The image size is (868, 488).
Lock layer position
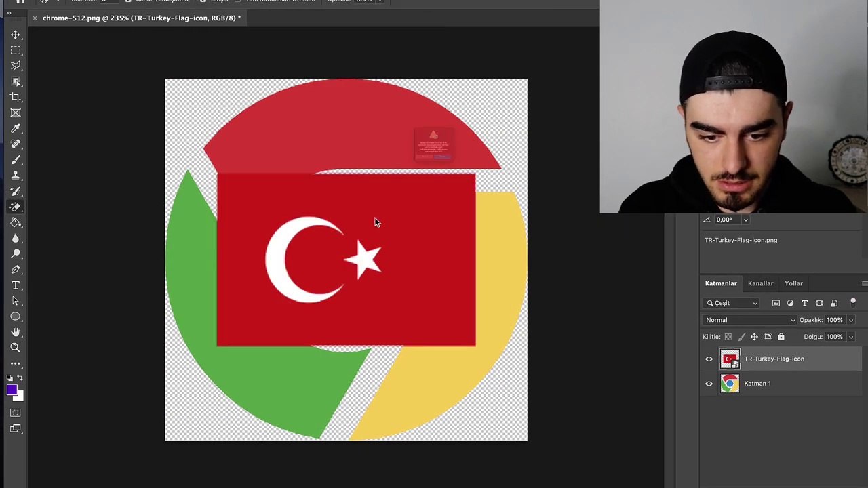point(754,337)
